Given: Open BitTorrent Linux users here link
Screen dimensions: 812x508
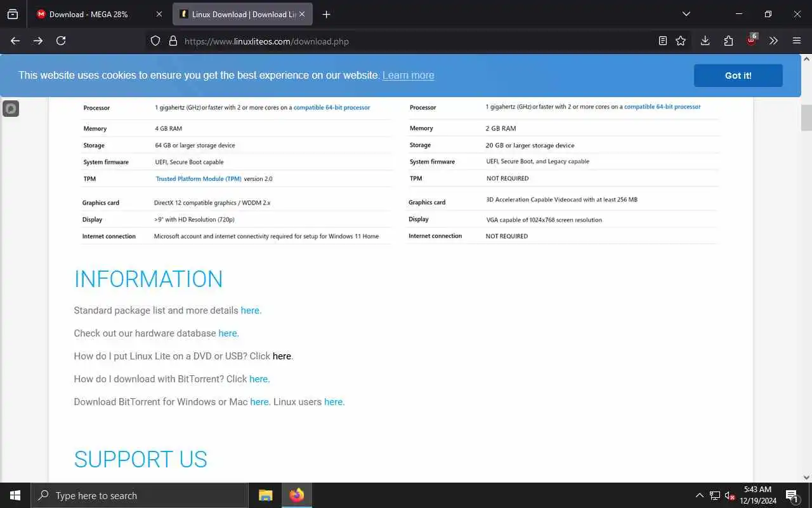Looking at the screenshot, I should point(333,402).
